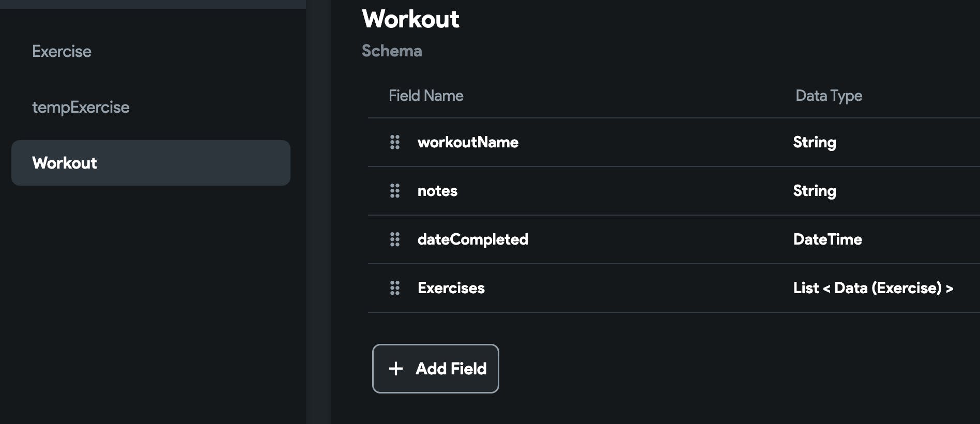This screenshot has height=424, width=980.
Task: Click drag handle icon beside dateCompleted
Action: tap(395, 239)
